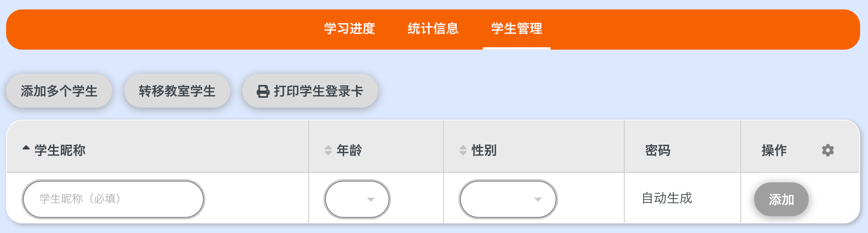Viewport: 868px width, 233px height.
Task: Switch to the 统计信息 tab
Action: click(433, 29)
